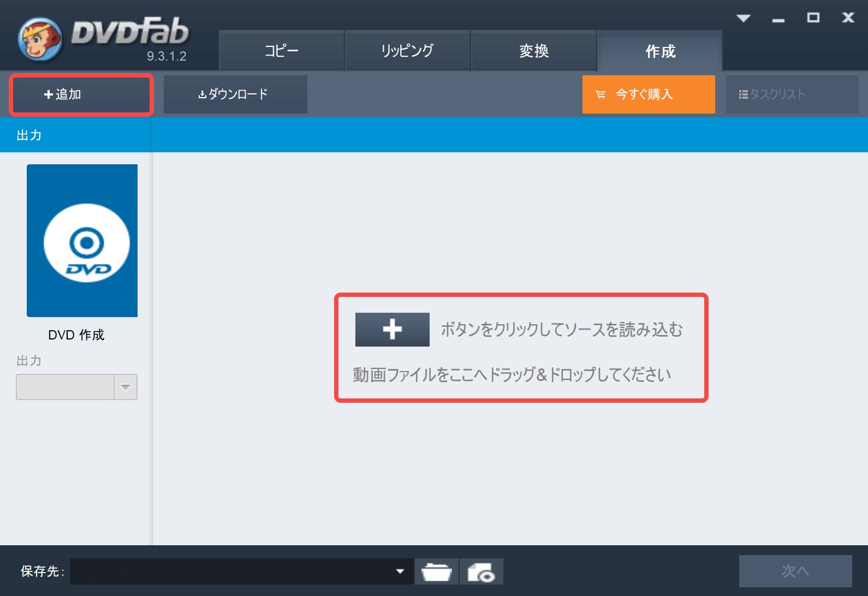Click the orange 今すぐ購入 button
Viewport: 868px width, 596px height.
tap(649, 94)
